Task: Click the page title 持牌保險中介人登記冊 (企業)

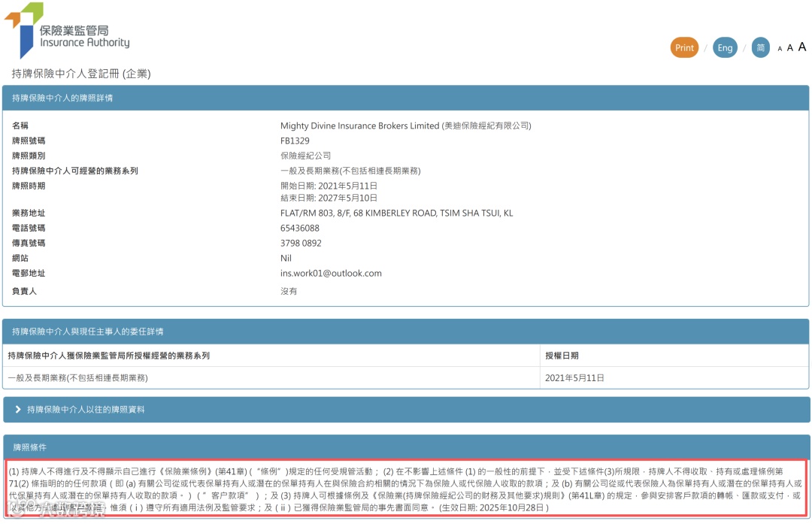Action: tap(81, 74)
